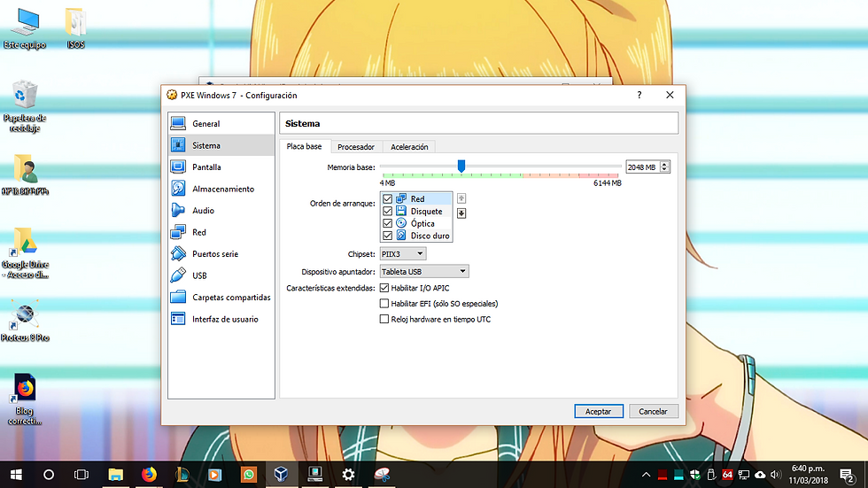
Task: Enable Reloj hardware en tiempo UTC
Action: click(x=384, y=319)
